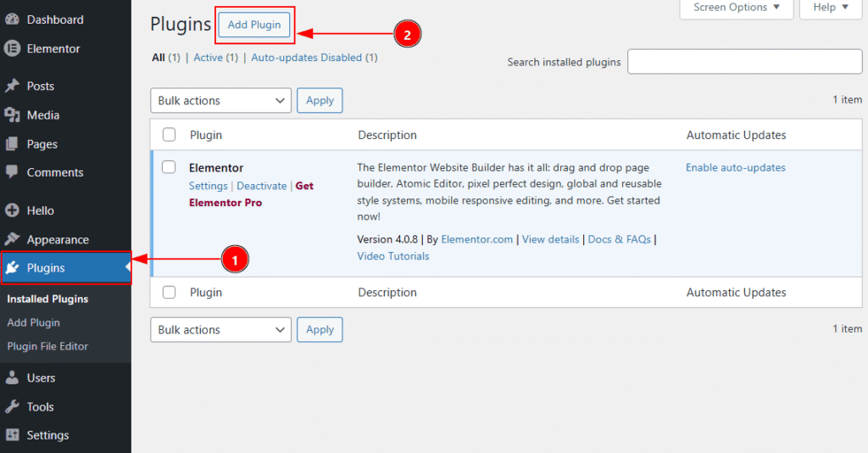This screenshot has height=453, width=868.
Task: Click the Media library icon
Action: (x=12, y=115)
